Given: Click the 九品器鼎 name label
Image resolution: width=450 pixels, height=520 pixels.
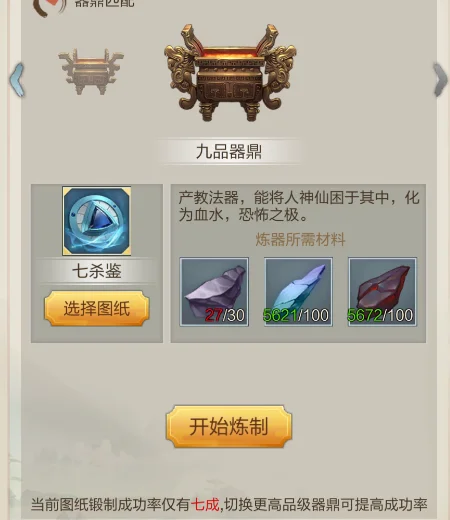Looking at the screenshot, I should click(x=229, y=152).
